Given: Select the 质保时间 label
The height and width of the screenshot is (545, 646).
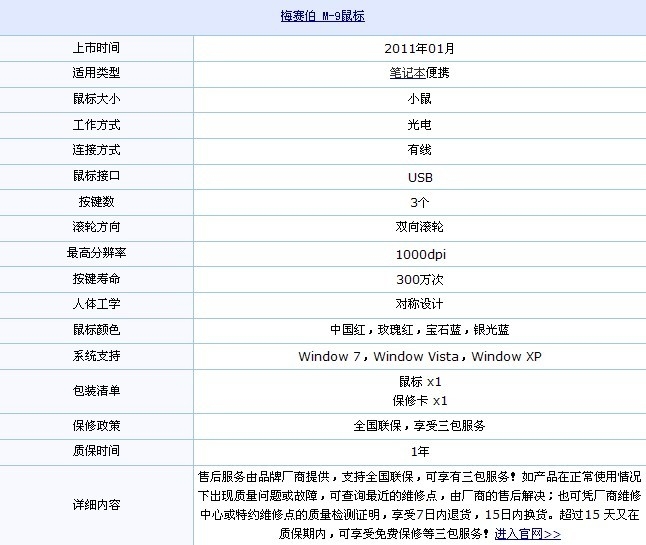Looking at the screenshot, I should pos(96,451).
